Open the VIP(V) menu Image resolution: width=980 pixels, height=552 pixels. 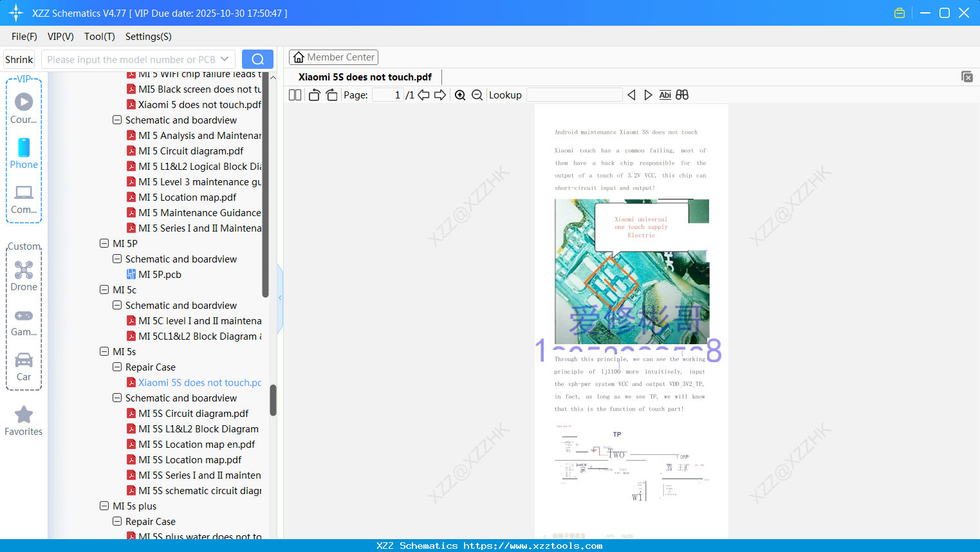click(60, 37)
